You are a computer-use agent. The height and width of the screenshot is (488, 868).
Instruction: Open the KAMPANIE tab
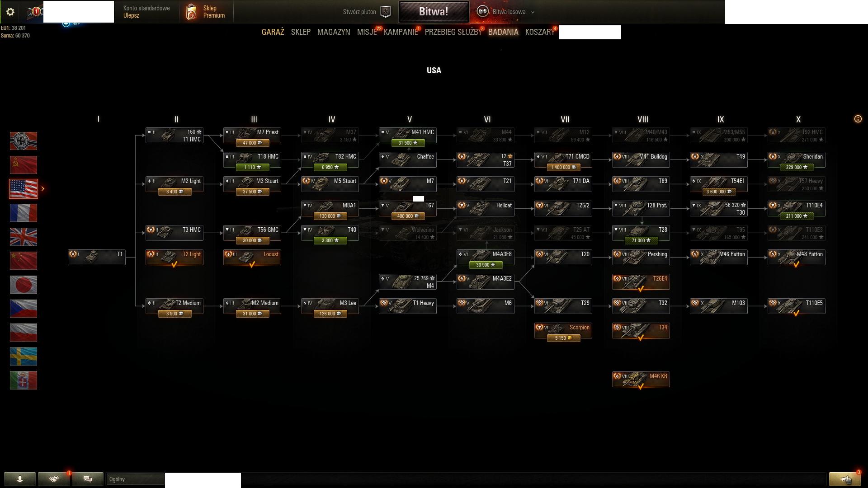coord(401,32)
